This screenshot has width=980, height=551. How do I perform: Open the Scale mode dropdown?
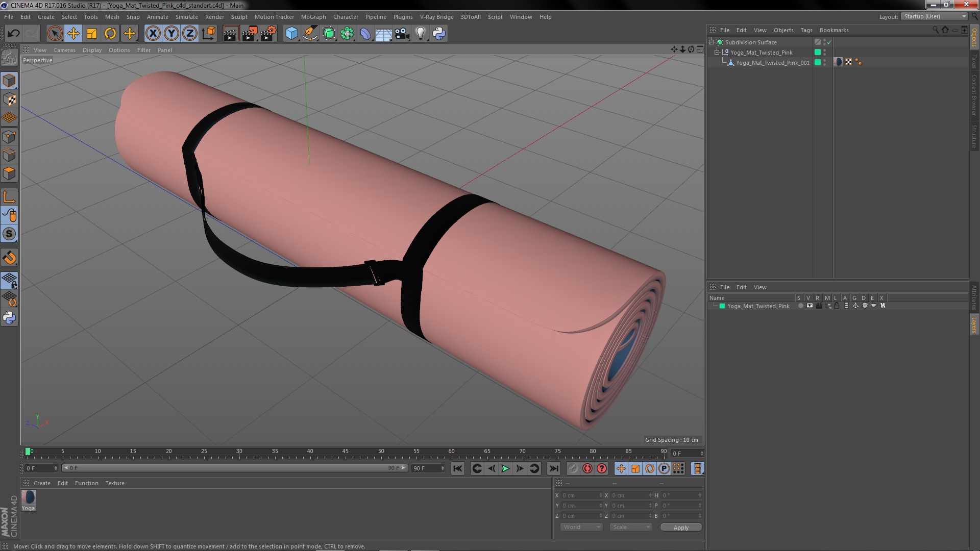tap(631, 527)
